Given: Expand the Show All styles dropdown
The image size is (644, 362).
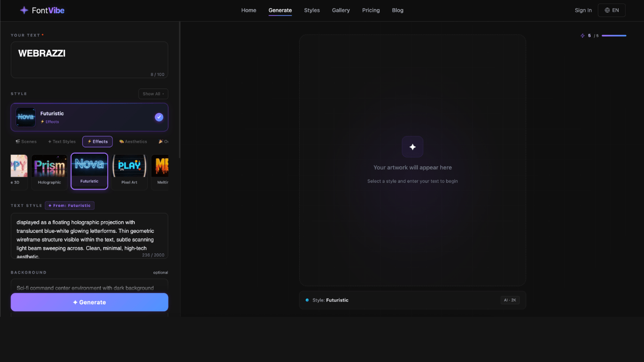Looking at the screenshot, I should click(153, 94).
